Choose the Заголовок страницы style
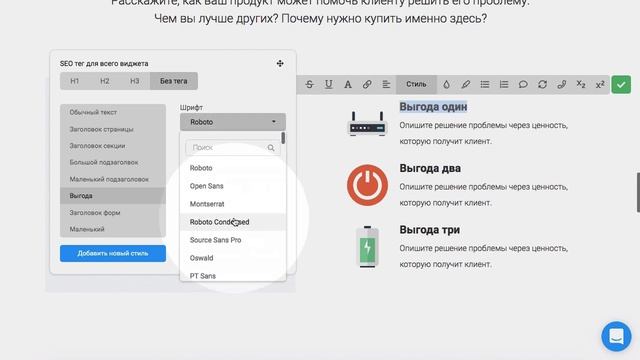Image resolution: width=640 pixels, height=360 pixels. pyautogui.click(x=113, y=129)
